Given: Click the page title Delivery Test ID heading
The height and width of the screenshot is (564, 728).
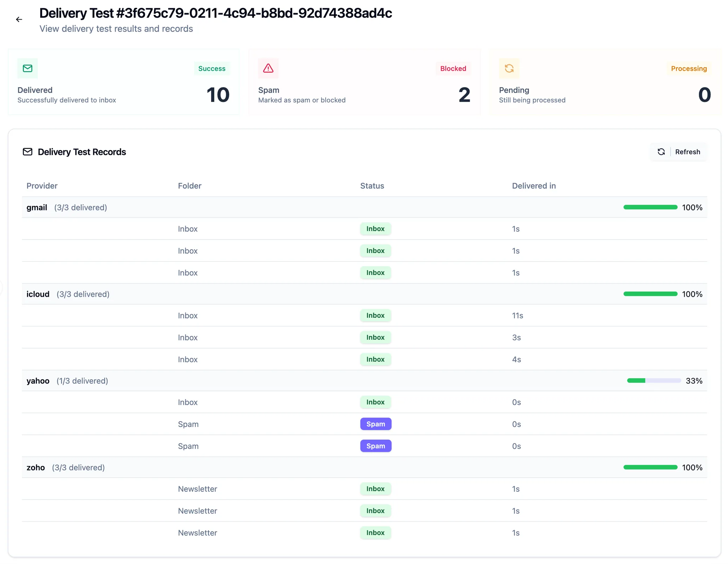Looking at the screenshot, I should [x=215, y=13].
